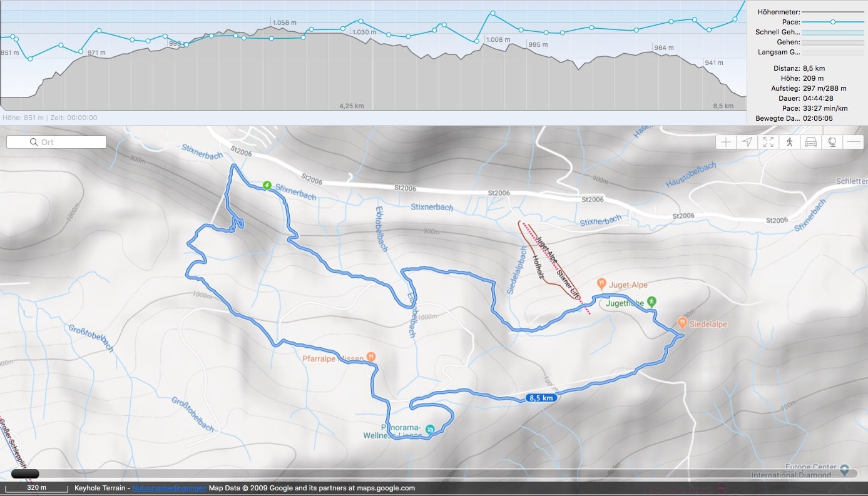Click the 984 m elevation label on chart
Image resolution: width=868 pixels, height=496 pixels.
(x=664, y=48)
